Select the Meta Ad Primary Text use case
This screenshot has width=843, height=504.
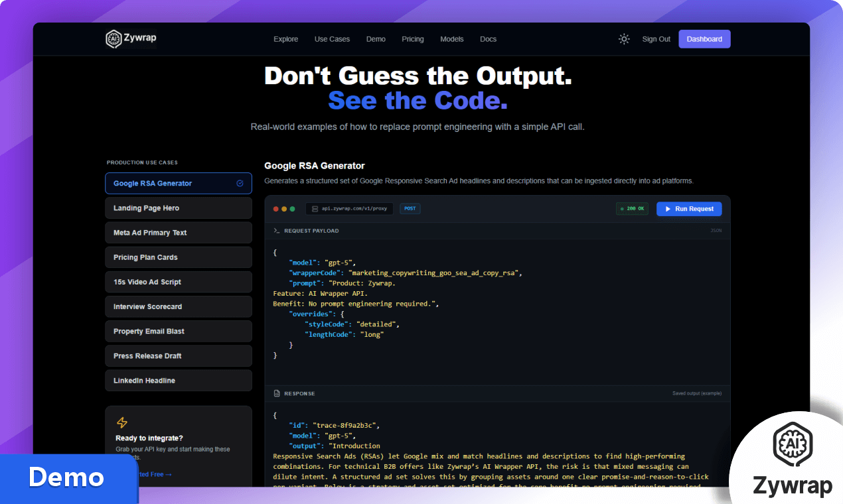point(179,233)
